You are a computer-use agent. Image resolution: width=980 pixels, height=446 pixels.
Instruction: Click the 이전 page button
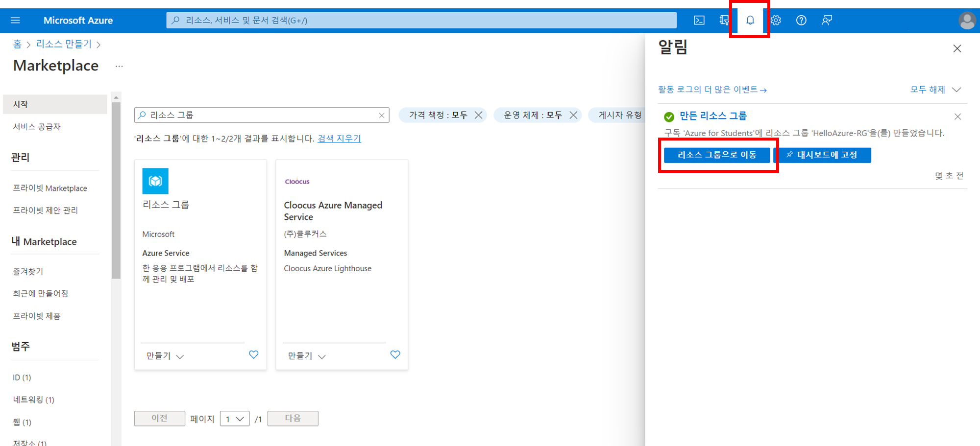(x=160, y=419)
